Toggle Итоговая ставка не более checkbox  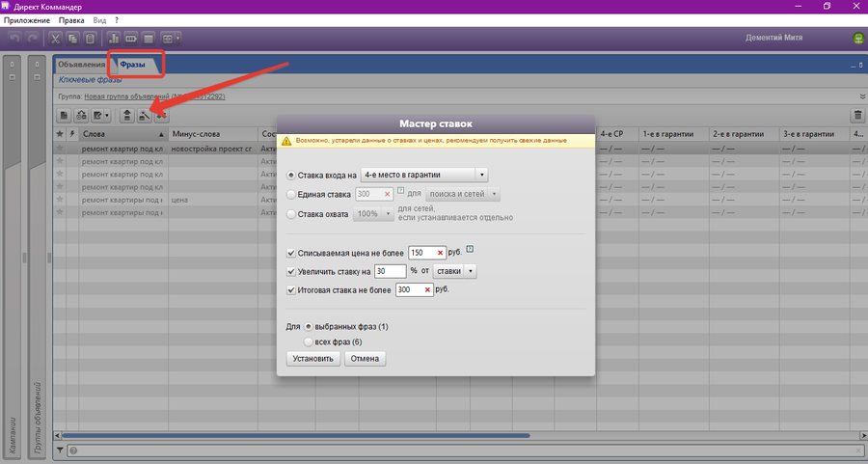pyautogui.click(x=290, y=290)
